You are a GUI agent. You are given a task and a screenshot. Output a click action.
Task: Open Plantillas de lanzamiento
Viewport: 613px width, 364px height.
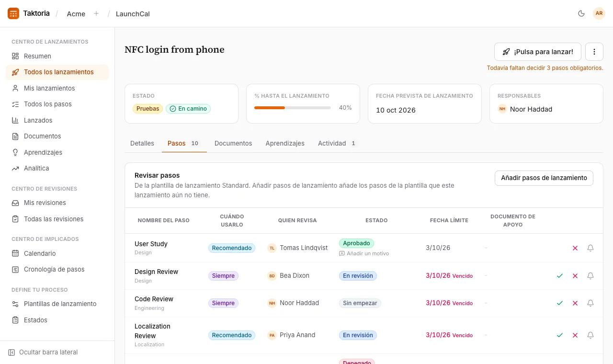click(x=57, y=304)
